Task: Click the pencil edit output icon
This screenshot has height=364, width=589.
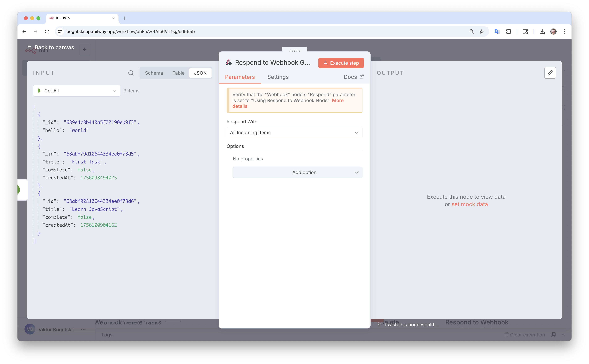Action: point(550,73)
